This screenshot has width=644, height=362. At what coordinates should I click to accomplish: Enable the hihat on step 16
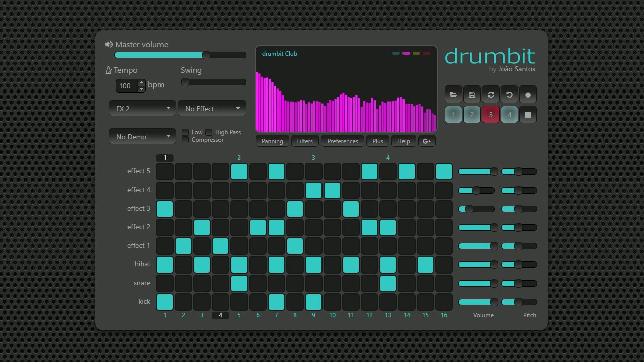[444, 264]
